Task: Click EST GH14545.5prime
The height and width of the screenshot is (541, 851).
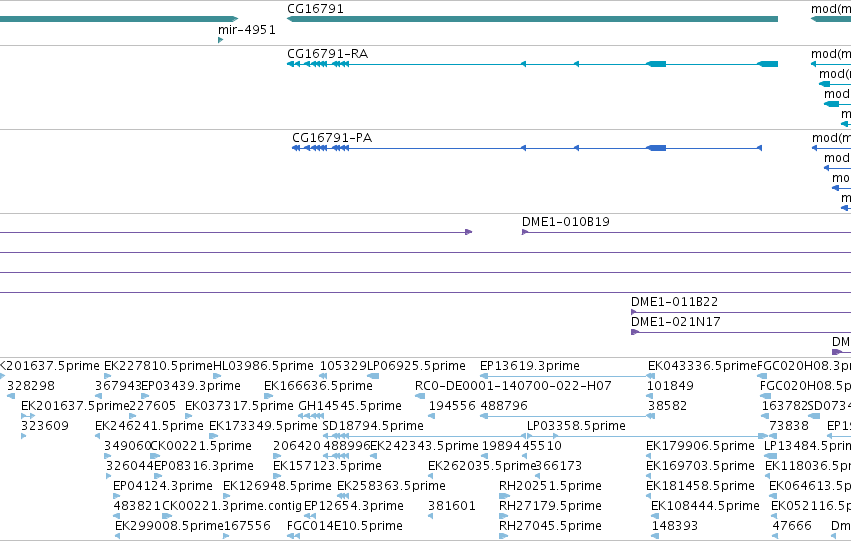Action: click(x=350, y=406)
